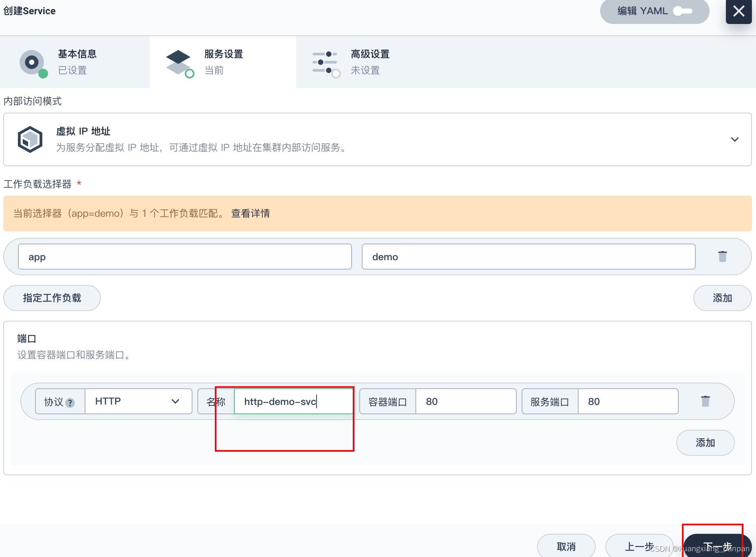Go back with 上一步 button
The height and width of the screenshot is (557, 756).
coord(639,546)
